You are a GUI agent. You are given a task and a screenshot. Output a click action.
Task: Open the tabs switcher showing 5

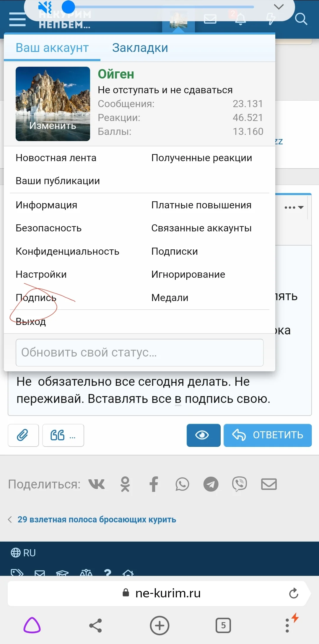click(223, 625)
